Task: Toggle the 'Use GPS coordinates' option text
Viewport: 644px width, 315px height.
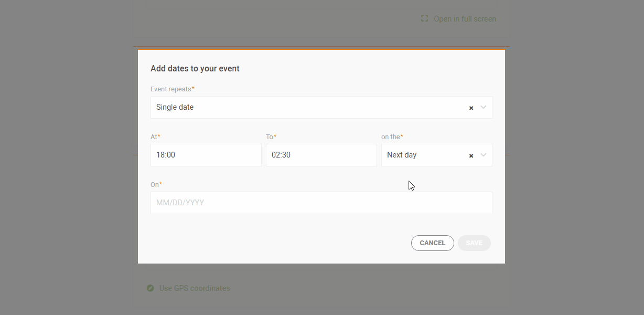Action: point(195,288)
